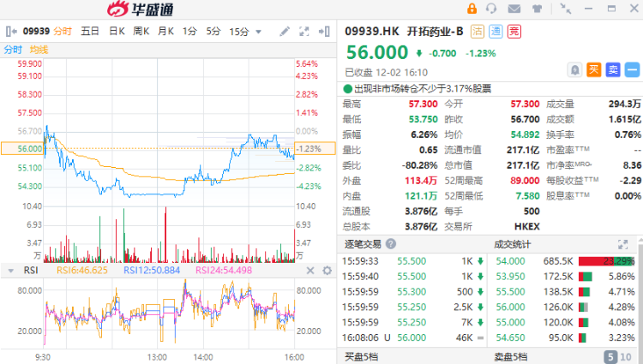Click the 最高 57.300 value
Screen dimensions: 643x364
(x=423, y=104)
